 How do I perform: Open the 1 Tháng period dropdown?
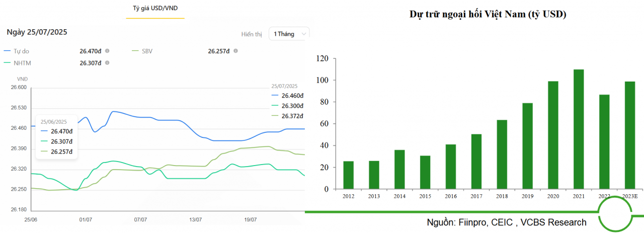pos(289,34)
